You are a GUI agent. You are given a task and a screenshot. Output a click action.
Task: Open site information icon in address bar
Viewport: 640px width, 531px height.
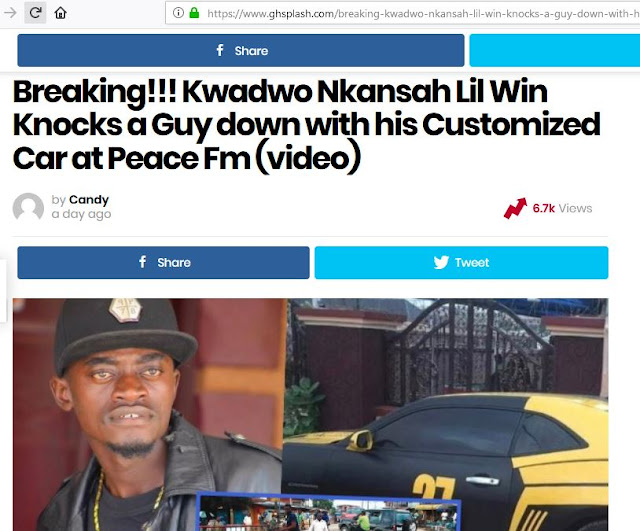tap(178, 13)
